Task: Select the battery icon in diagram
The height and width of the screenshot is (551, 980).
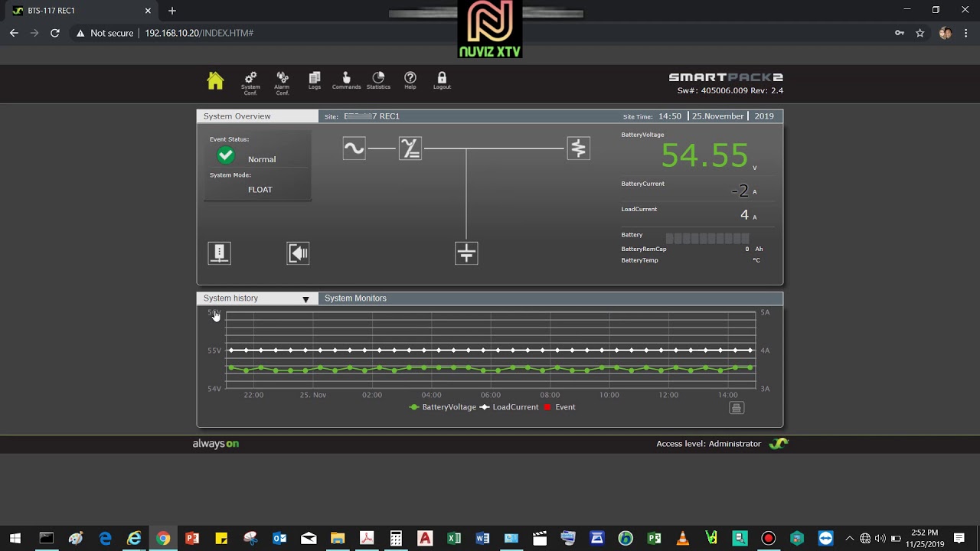Action: click(x=466, y=253)
